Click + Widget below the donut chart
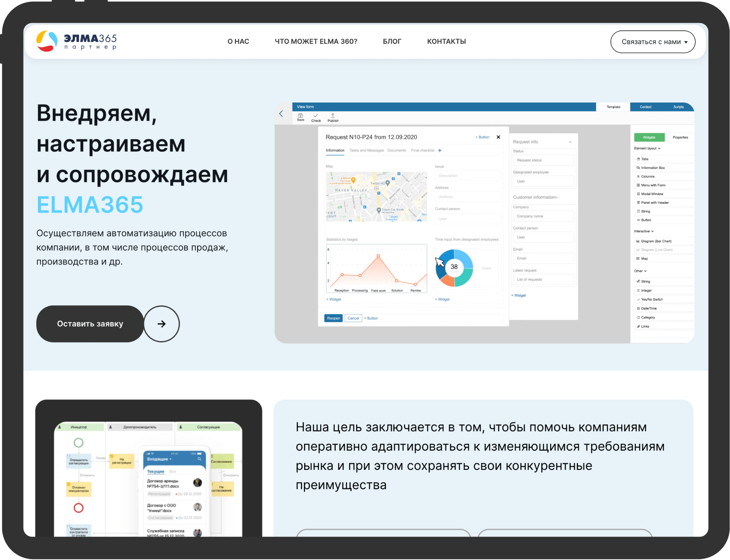The width and height of the screenshot is (730, 560). [442, 300]
